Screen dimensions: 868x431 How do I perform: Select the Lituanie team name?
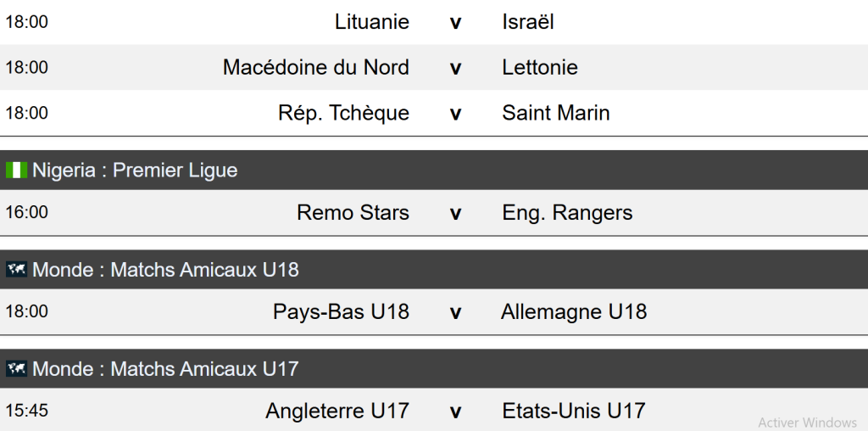point(372,22)
